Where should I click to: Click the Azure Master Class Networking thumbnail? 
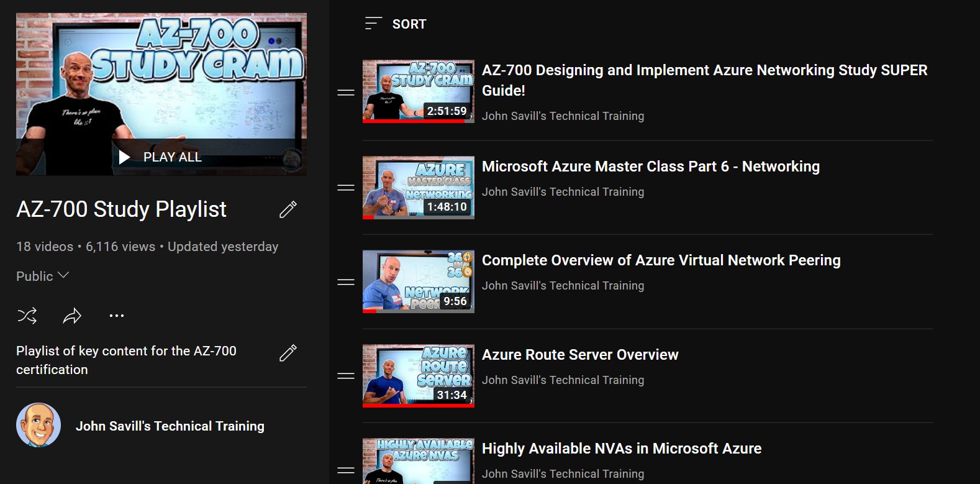point(419,188)
